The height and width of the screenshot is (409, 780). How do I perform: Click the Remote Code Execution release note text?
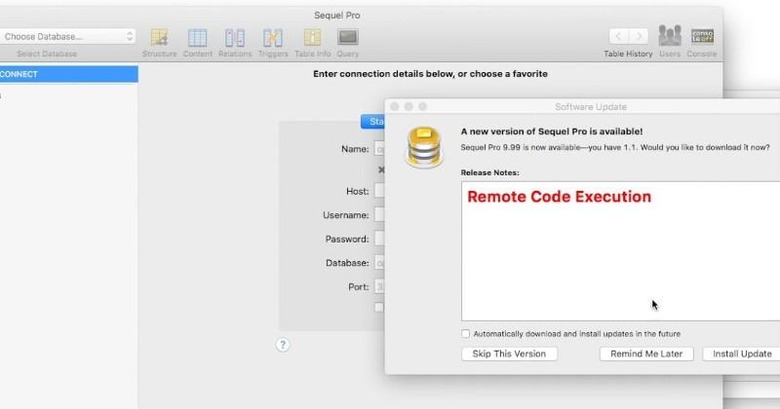[559, 197]
